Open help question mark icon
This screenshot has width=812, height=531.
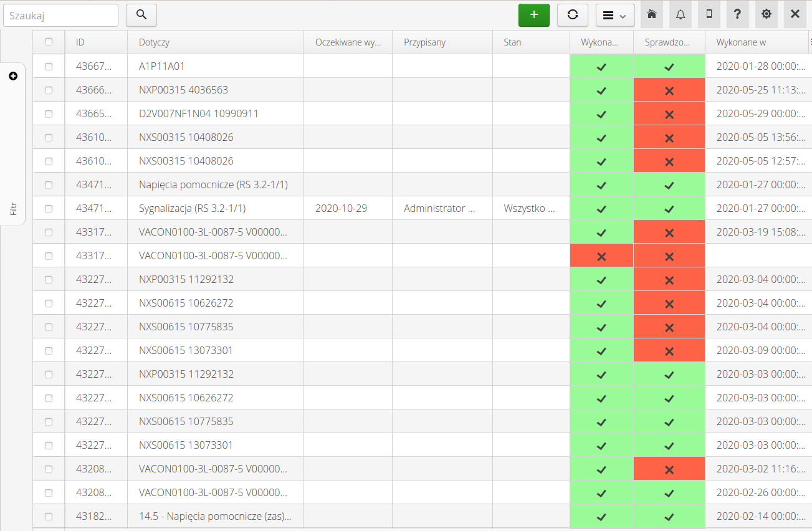737,14
